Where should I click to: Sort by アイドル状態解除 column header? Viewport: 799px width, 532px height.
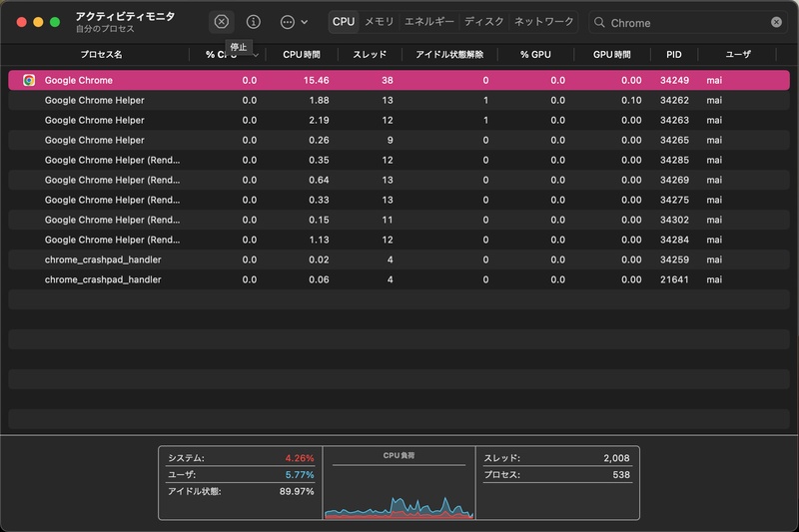(x=449, y=55)
